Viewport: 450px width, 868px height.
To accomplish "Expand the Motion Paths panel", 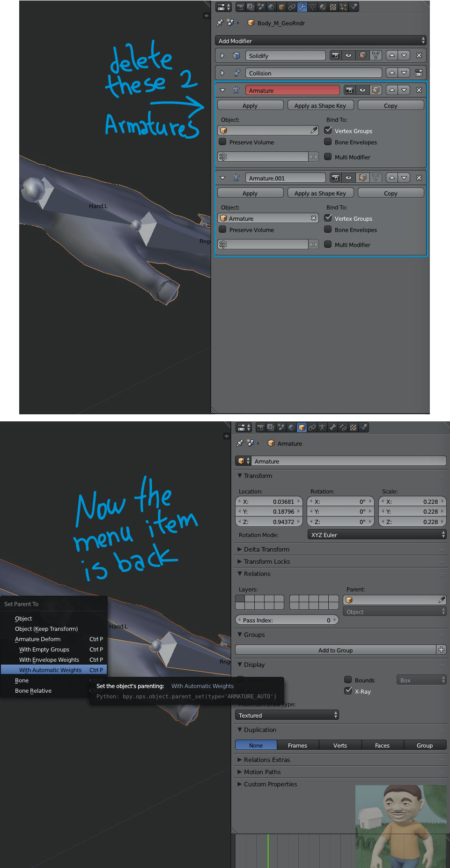I will [x=262, y=772].
